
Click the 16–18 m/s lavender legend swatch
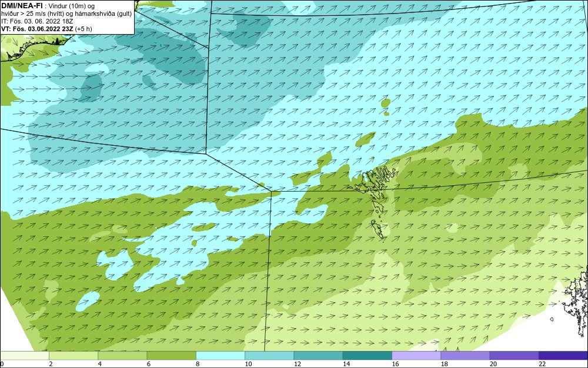416,355
